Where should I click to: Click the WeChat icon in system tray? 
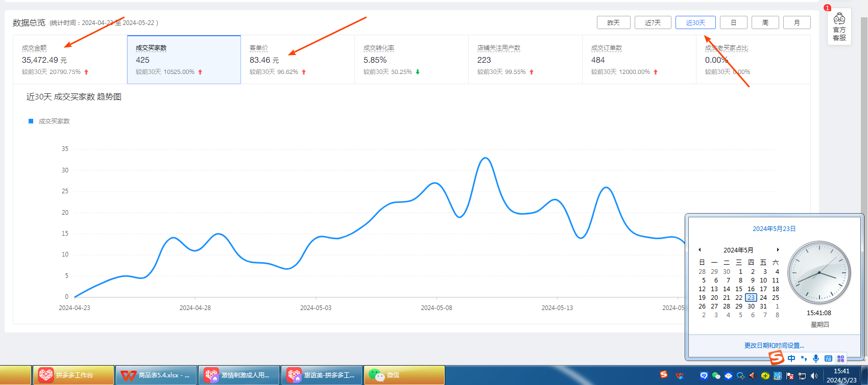[x=716, y=376]
